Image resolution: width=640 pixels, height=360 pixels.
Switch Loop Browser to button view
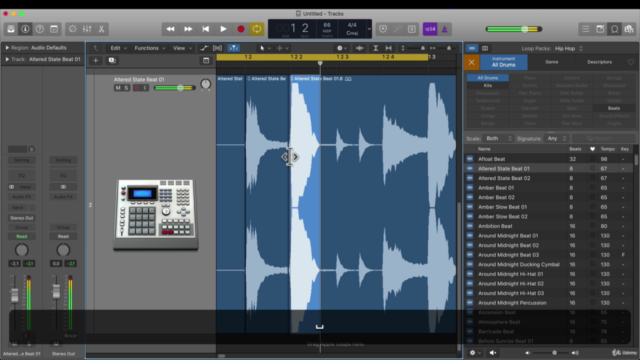click(x=472, y=48)
